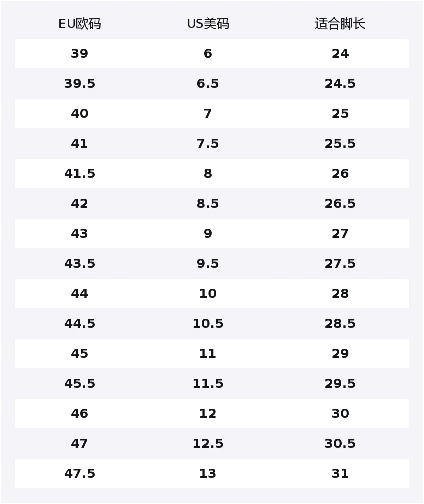Click US size 13 cell
The image size is (424, 504).
pyautogui.click(x=208, y=474)
